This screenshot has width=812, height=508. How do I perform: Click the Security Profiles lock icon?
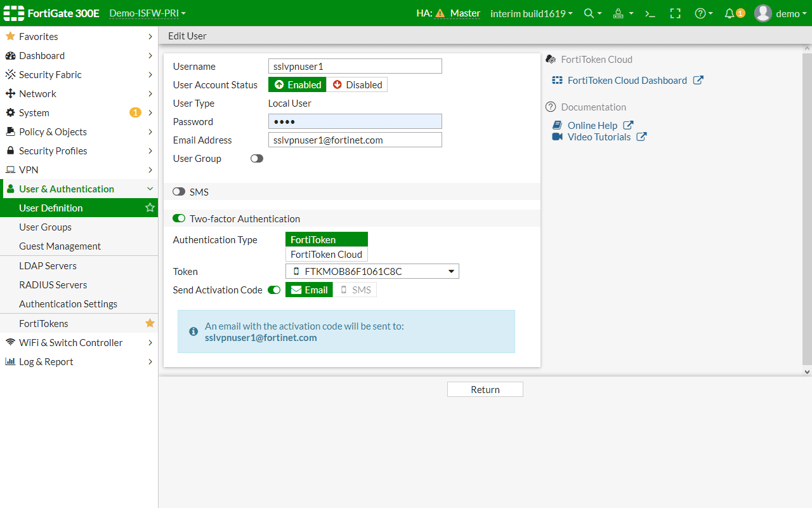point(10,150)
